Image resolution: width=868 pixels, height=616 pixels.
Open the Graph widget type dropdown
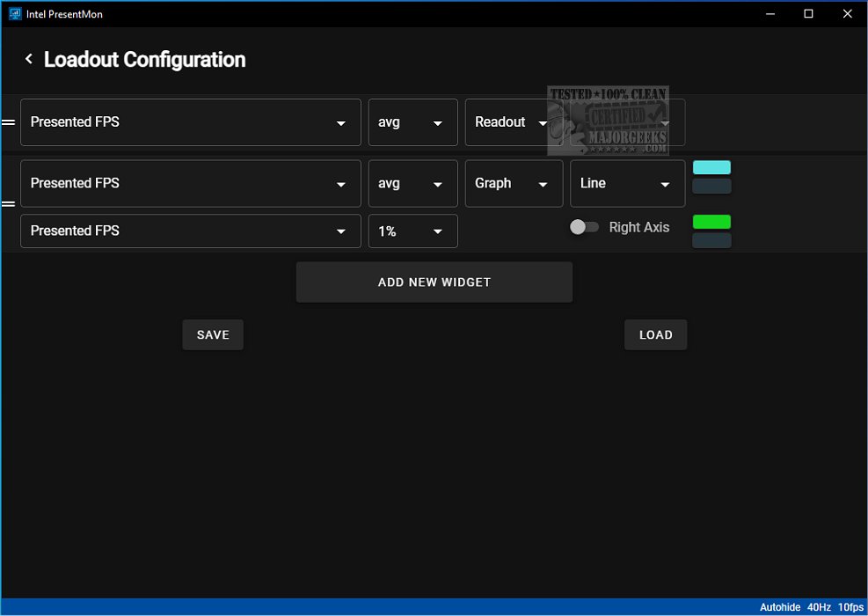click(x=514, y=183)
